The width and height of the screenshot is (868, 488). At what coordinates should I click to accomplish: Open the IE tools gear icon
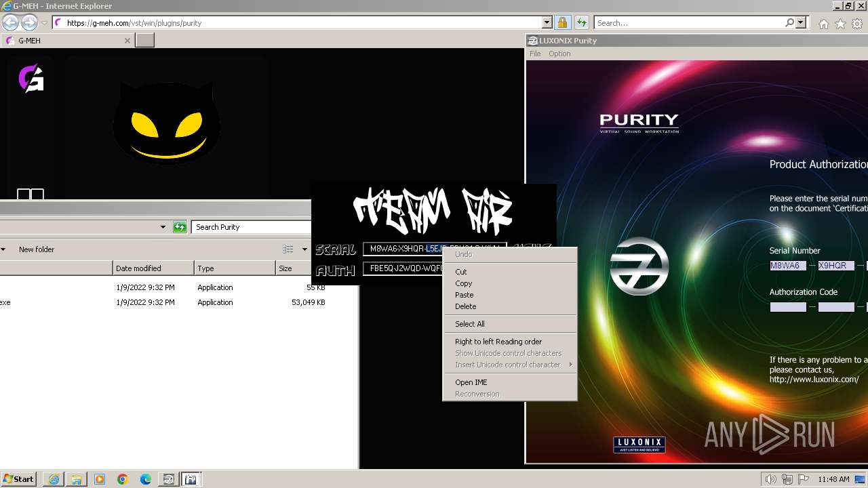tap(857, 24)
